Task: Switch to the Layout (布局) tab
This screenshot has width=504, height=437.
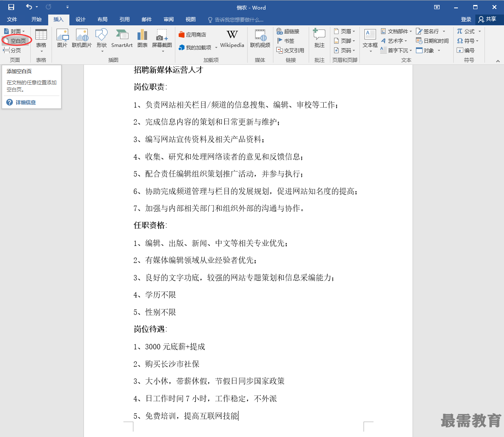Action: [103, 20]
